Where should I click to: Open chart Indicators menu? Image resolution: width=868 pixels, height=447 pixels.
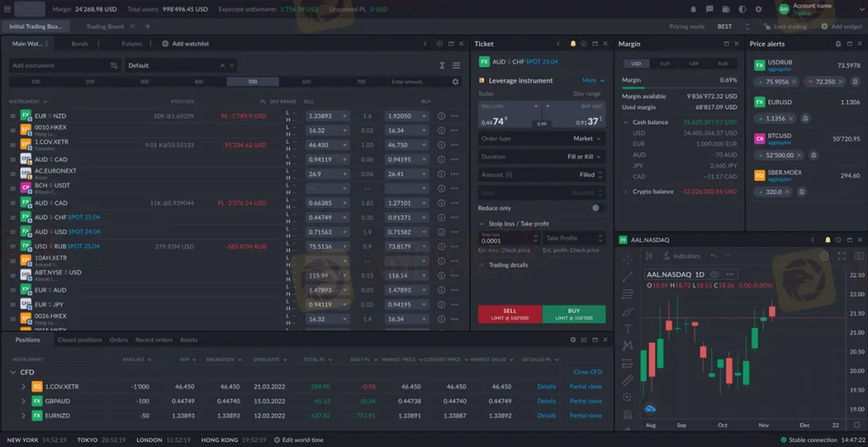pyautogui.click(x=682, y=256)
